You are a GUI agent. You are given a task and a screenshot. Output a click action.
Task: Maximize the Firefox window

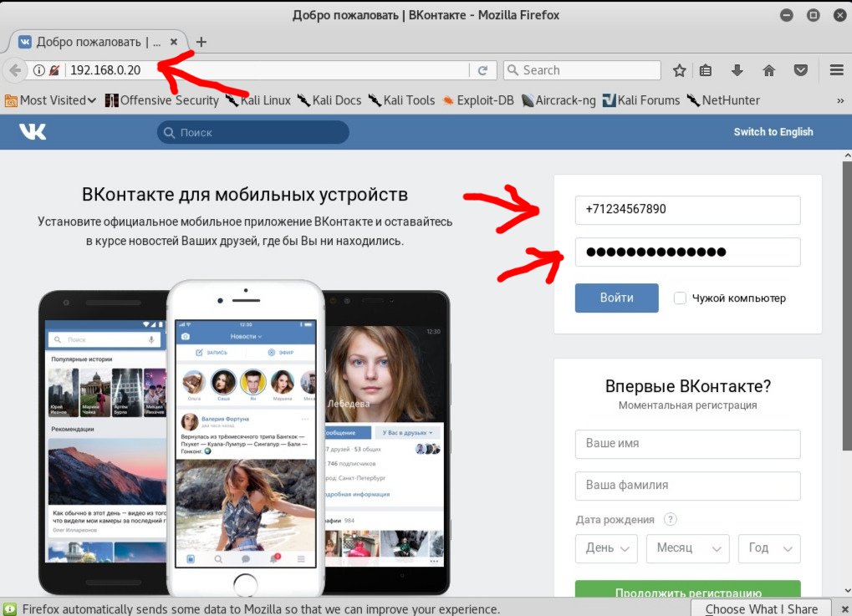(x=813, y=15)
